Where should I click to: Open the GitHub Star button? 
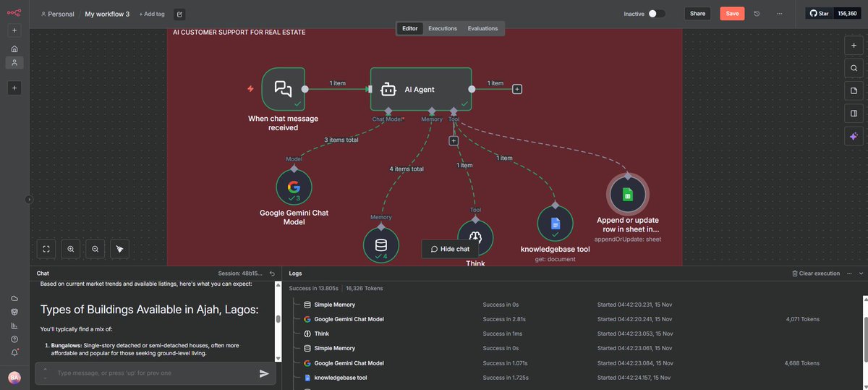[x=820, y=14]
